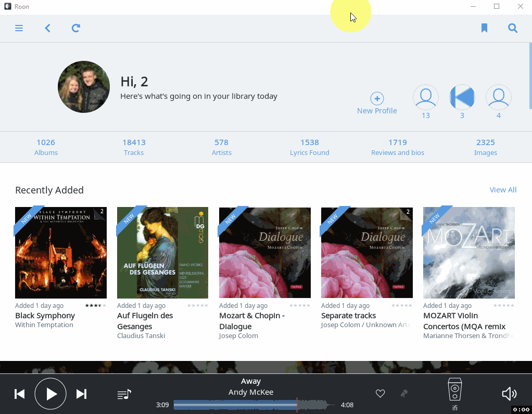Open the Auf Flugeln des Gesanges cover

(162, 253)
